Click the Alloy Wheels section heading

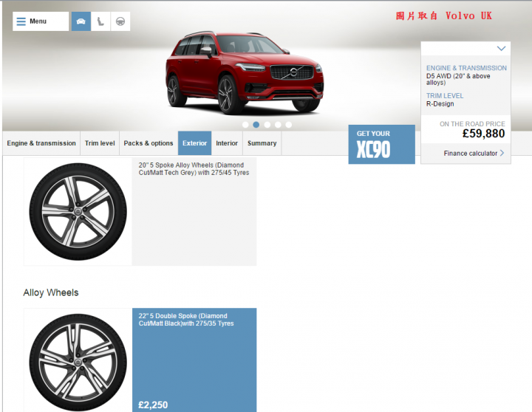click(x=51, y=292)
